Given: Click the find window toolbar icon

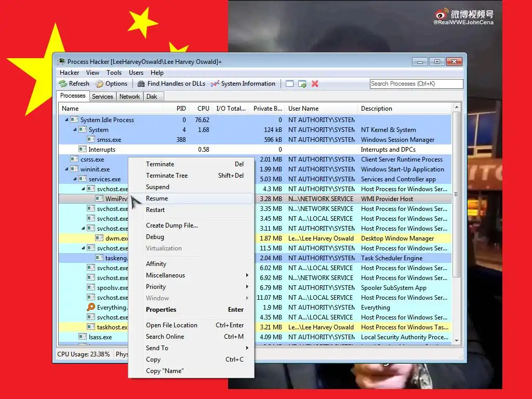Looking at the screenshot, I should click(x=289, y=84).
